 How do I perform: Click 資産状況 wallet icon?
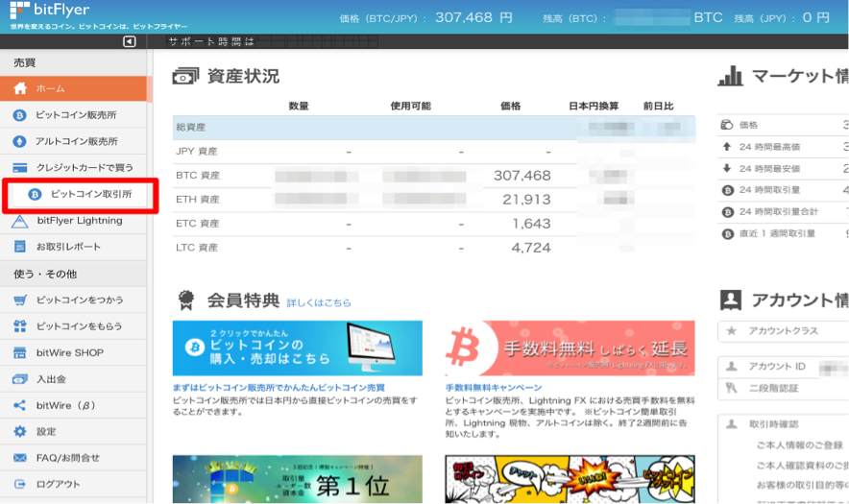point(185,77)
